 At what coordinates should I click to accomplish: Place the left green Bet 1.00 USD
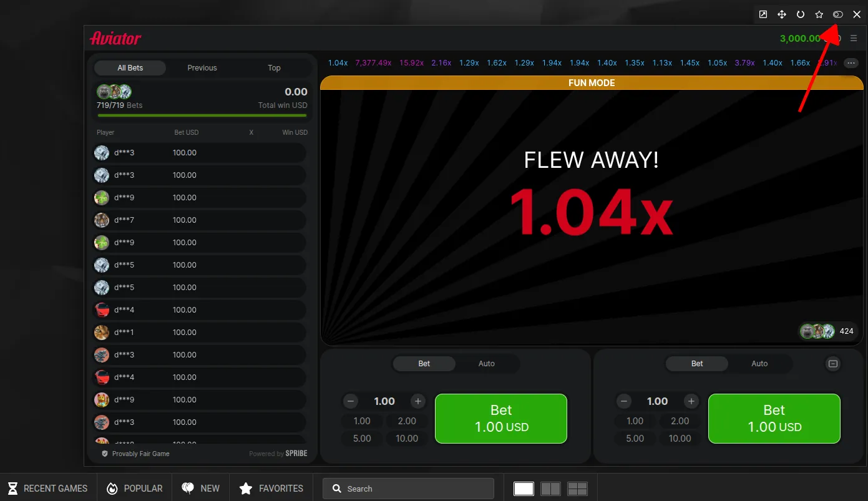click(x=500, y=419)
